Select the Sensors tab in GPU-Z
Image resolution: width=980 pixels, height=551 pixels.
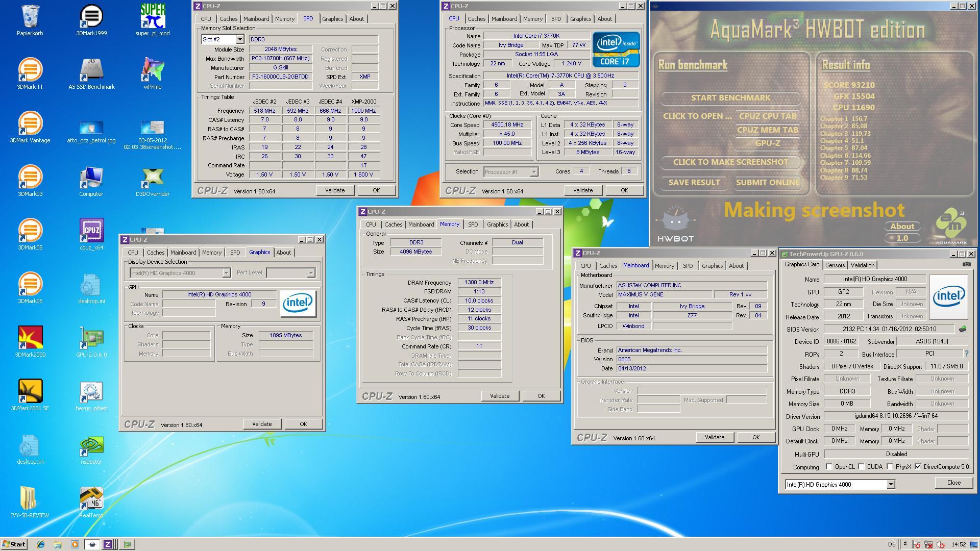coord(835,265)
